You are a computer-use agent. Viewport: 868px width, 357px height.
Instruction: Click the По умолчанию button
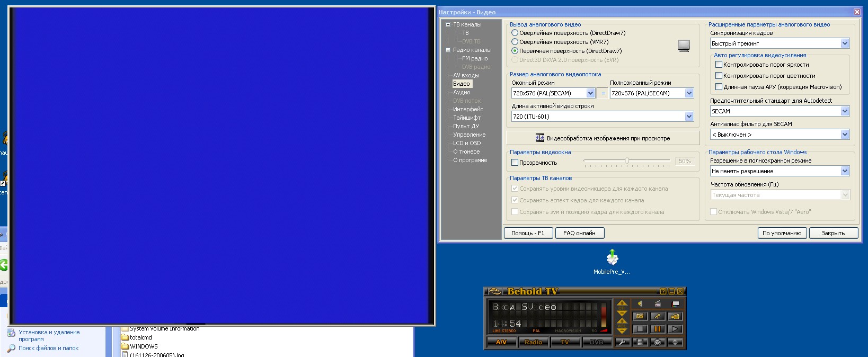point(782,233)
